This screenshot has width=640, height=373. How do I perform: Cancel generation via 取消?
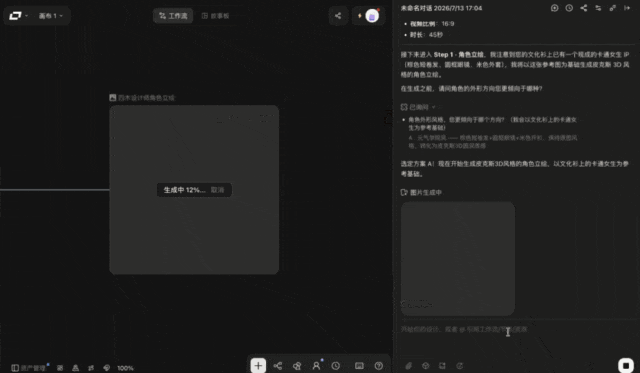tap(218, 190)
